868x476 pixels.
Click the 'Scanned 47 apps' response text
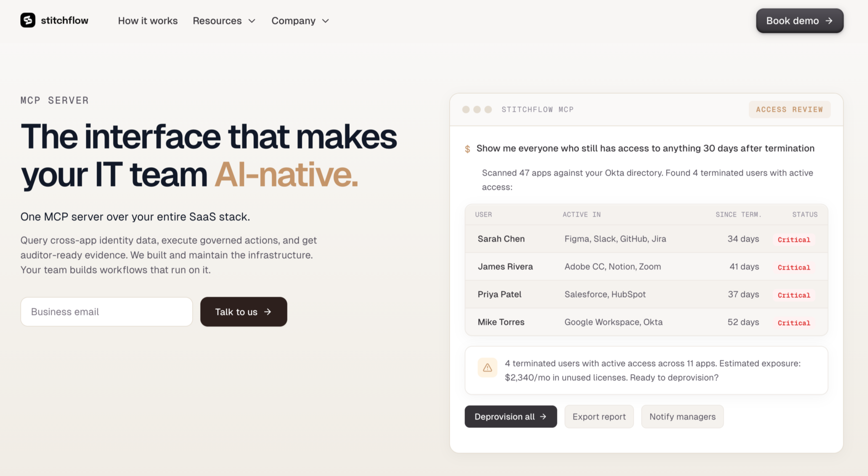tap(647, 180)
